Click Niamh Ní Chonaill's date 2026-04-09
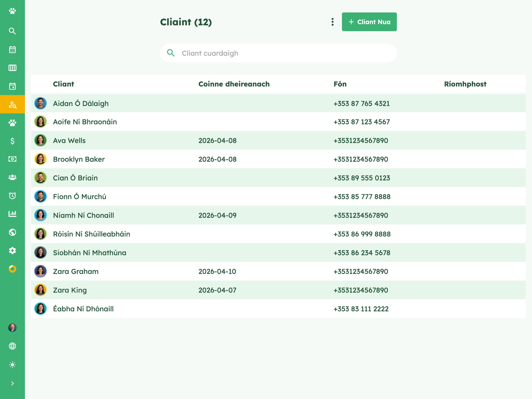This screenshot has width=532, height=399. (x=218, y=215)
